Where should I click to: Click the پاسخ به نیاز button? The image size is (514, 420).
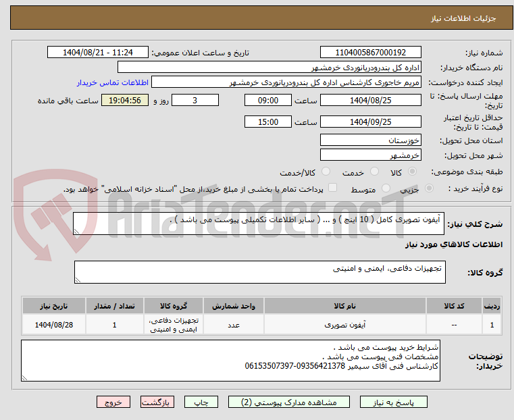click(x=393, y=402)
